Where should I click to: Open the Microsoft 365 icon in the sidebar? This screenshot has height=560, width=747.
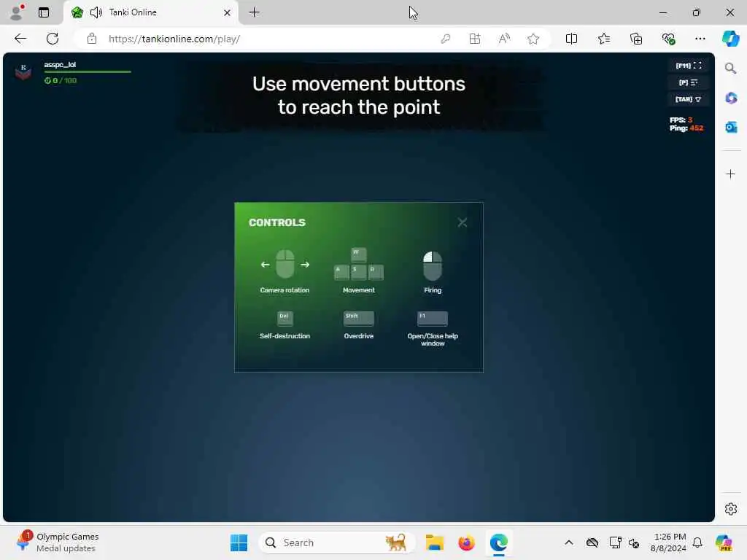pos(731,98)
